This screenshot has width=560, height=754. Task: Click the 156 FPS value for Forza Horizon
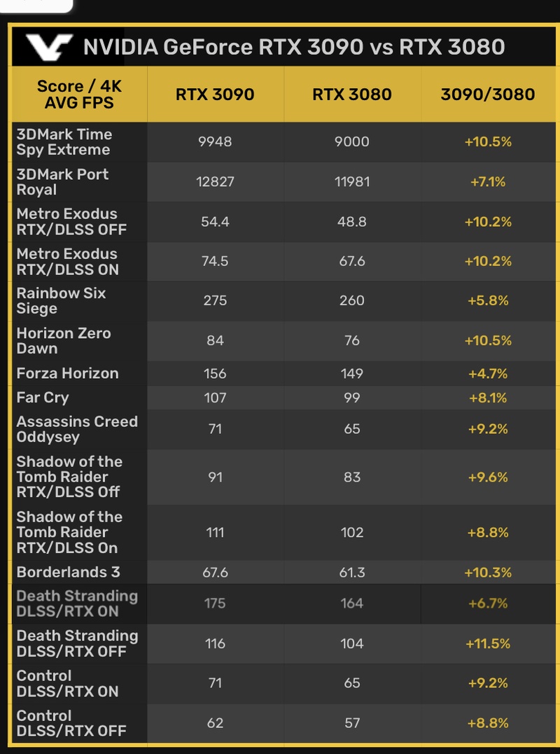click(x=215, y=374)
